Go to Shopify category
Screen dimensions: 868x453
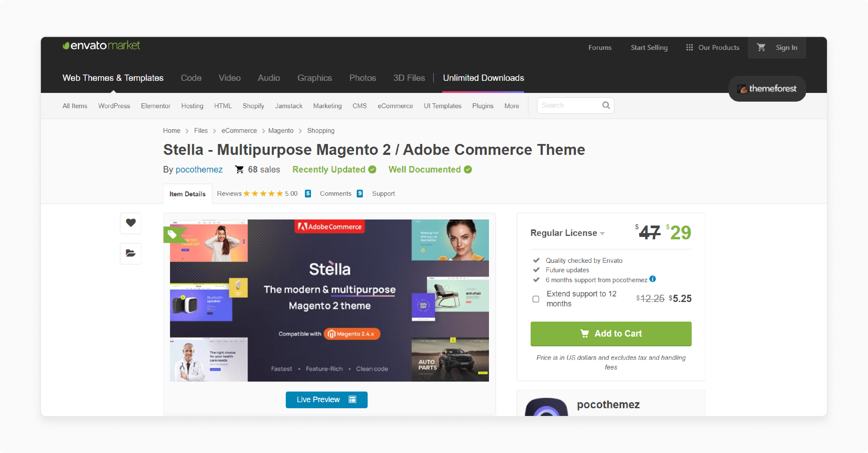253,106
